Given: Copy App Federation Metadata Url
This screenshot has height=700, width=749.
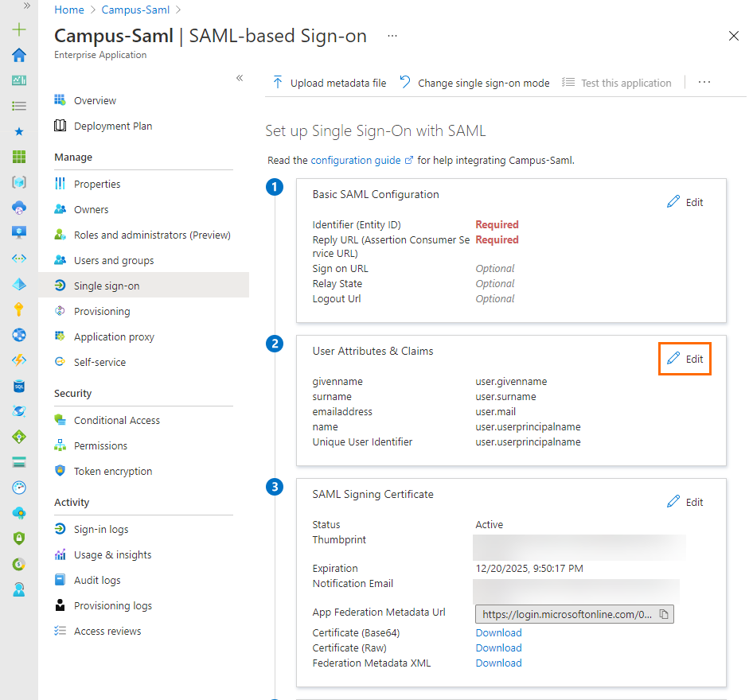Looking at the screenshot, I should (664, 614).
